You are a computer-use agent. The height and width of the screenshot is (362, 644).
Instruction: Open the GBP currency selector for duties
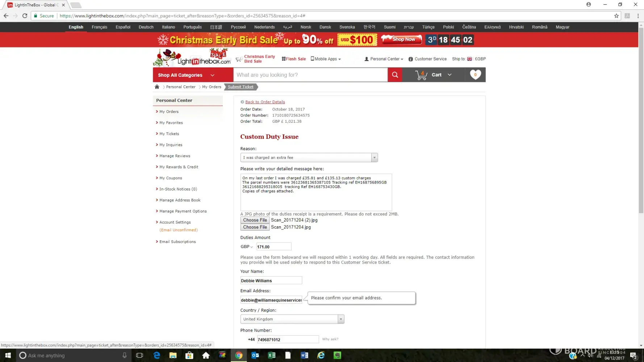tap(247, 247)
